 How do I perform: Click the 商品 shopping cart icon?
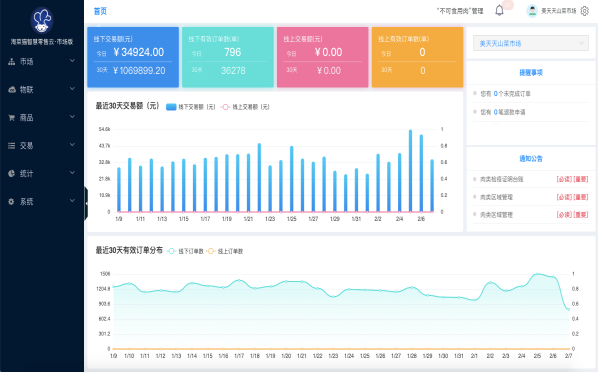point(12,118)
